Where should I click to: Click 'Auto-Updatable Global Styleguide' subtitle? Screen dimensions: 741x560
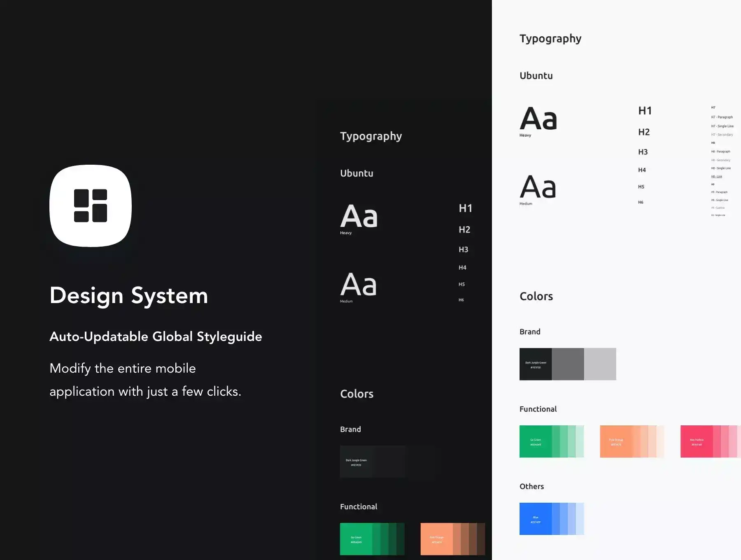pyautogui.click(x=156, y=337)
